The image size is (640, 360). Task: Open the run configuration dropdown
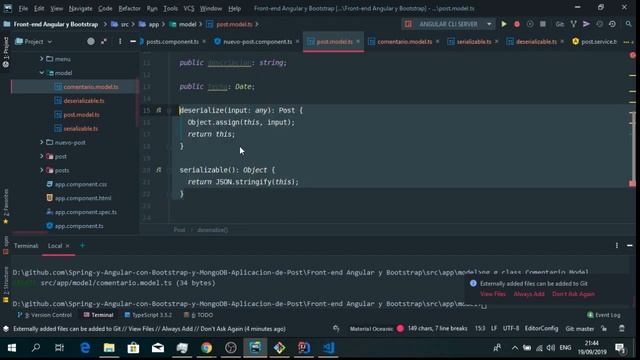tap(489, 24)
